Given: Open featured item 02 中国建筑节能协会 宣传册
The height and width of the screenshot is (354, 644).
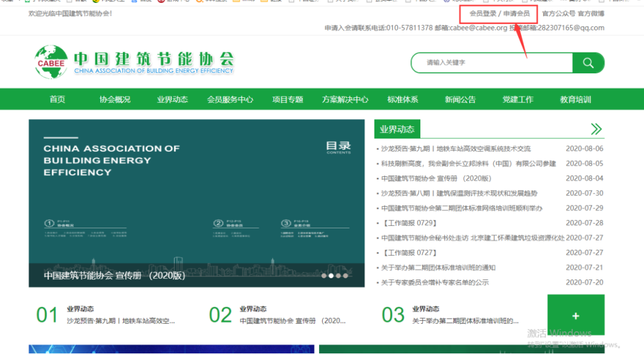Looking at the screenshot, I should pyautogui.click(x=292, y=321).
